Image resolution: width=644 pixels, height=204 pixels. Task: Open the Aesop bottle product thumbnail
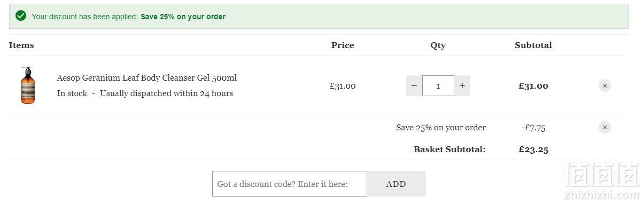(28, 85)
